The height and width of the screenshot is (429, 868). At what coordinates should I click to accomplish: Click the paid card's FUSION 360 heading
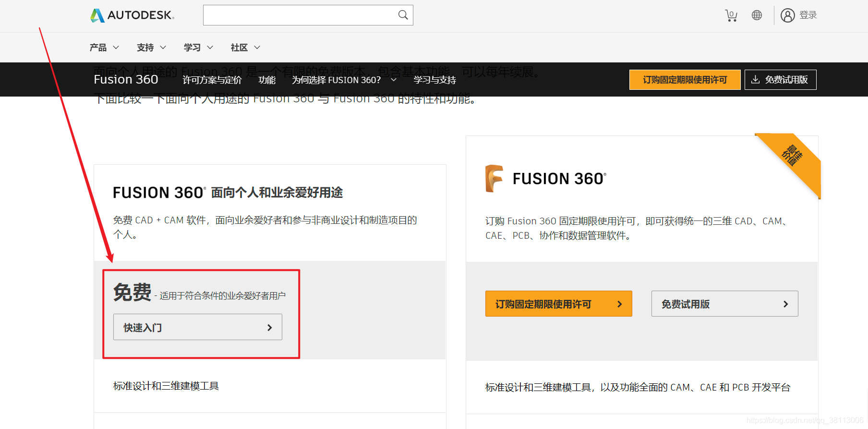click(559, 179)
